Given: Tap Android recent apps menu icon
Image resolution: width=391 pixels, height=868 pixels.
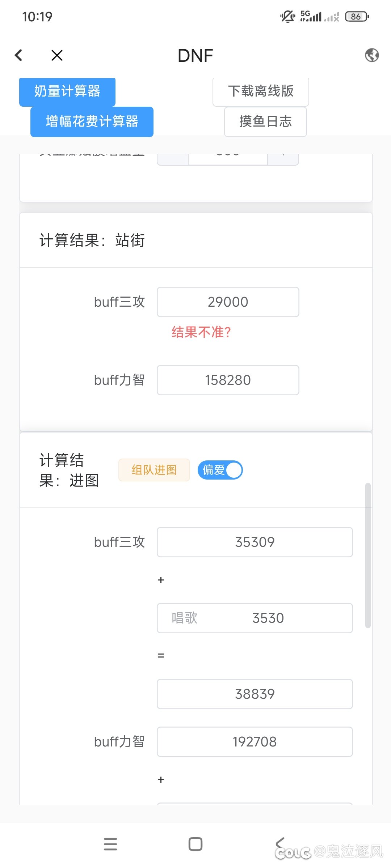Looking at the screenshot, I should [110, 844].
